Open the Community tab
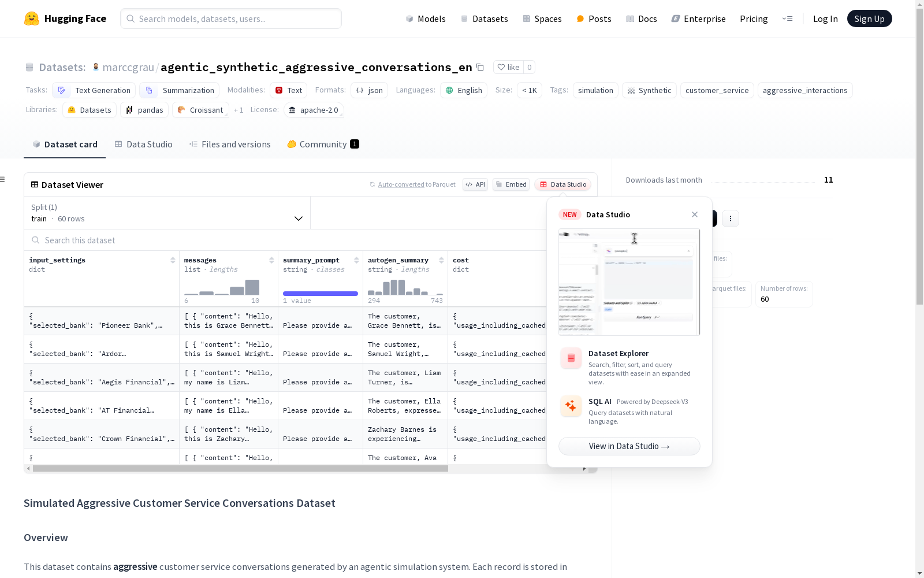The width and height of the screenshot is (924, 578). point(323,144)
